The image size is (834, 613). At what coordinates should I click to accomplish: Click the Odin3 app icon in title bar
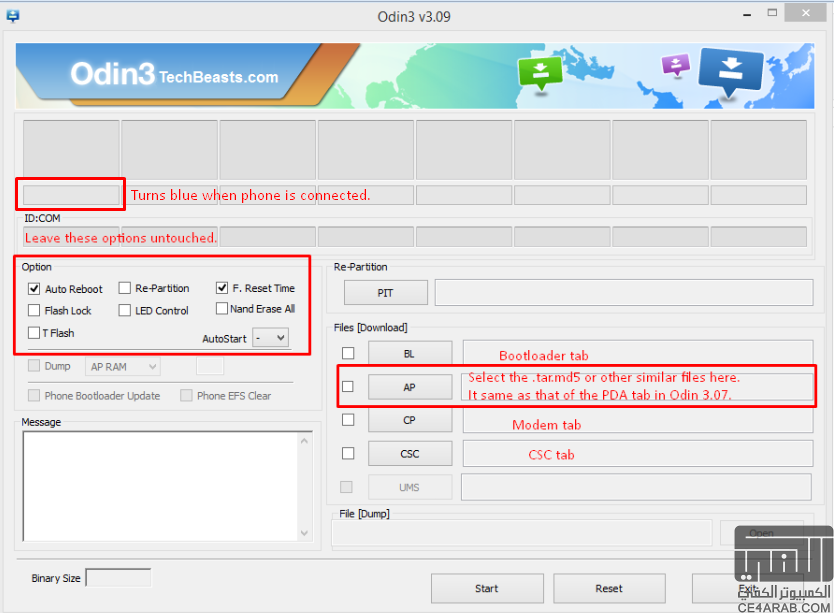[13, 16]
